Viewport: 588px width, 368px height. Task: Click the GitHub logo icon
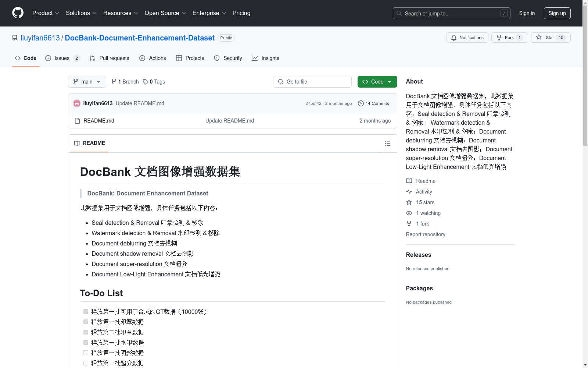[x=18, y=13]
